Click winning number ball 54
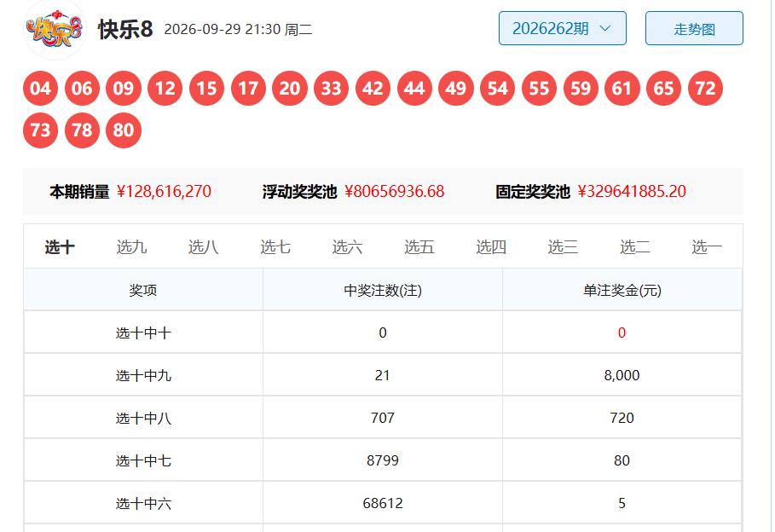Screen dimensions: 775x532 [497, 89]
